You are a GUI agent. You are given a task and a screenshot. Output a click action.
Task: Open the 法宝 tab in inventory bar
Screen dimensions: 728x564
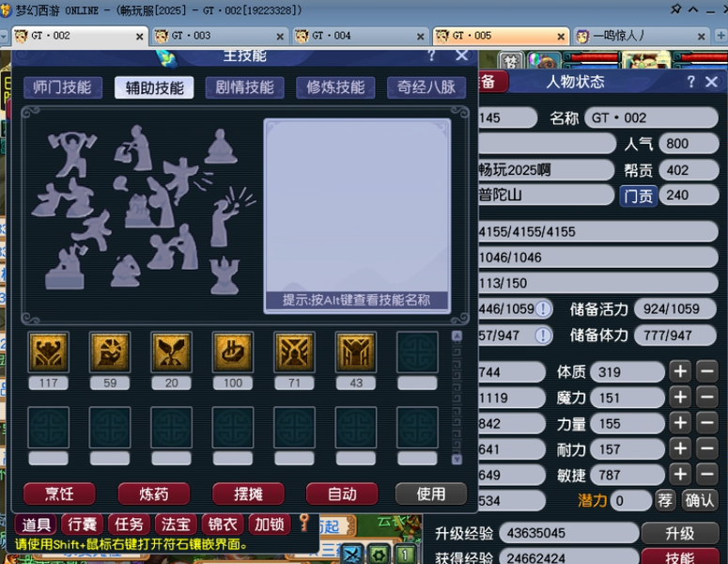click(176, 524)
